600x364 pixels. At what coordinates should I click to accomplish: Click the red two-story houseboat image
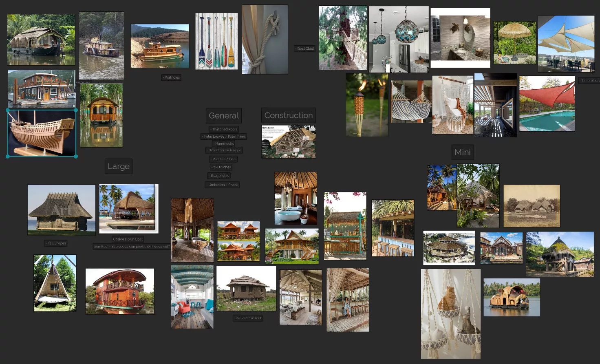point(119,291)
